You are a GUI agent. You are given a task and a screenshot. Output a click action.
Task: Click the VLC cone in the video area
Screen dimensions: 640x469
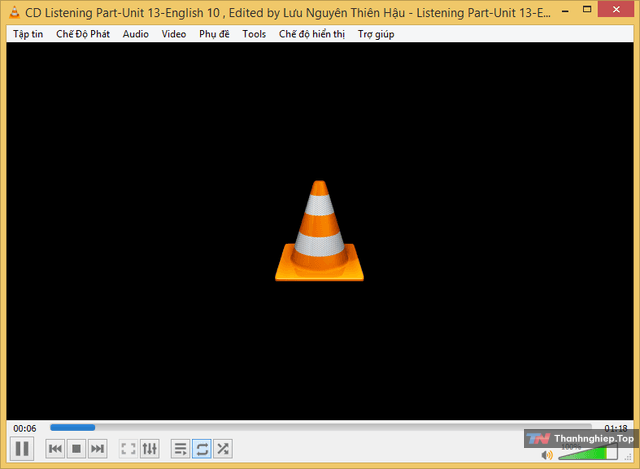(319, 231)
